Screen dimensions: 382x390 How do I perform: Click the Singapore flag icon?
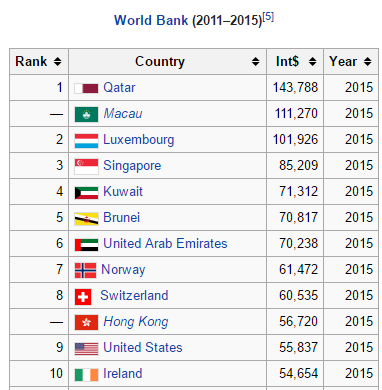[x=86, y=166]
